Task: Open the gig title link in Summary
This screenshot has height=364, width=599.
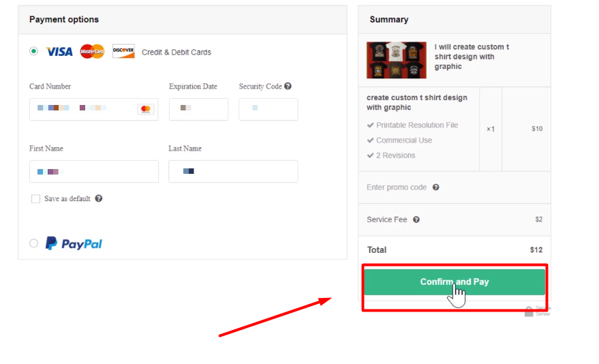Action: [x=472, y=57]
